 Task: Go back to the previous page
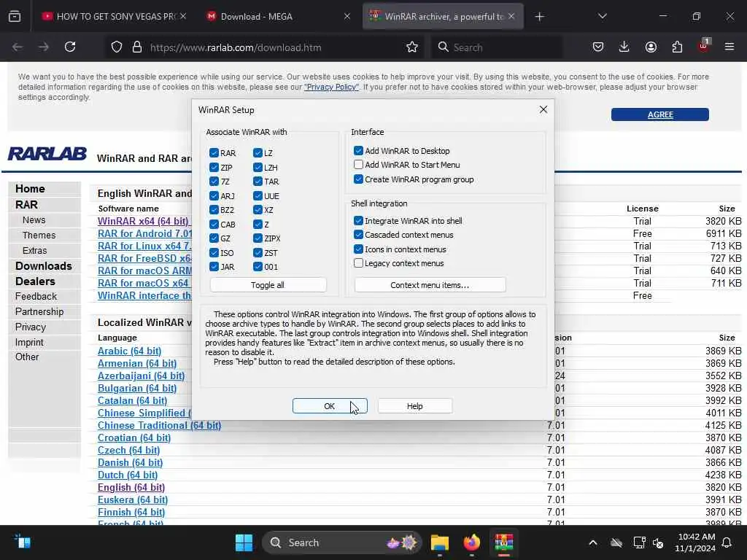[18, 47]
